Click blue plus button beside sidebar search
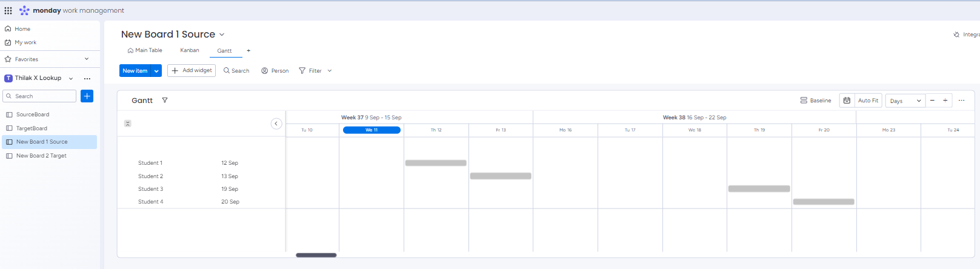 pos(87,96)
